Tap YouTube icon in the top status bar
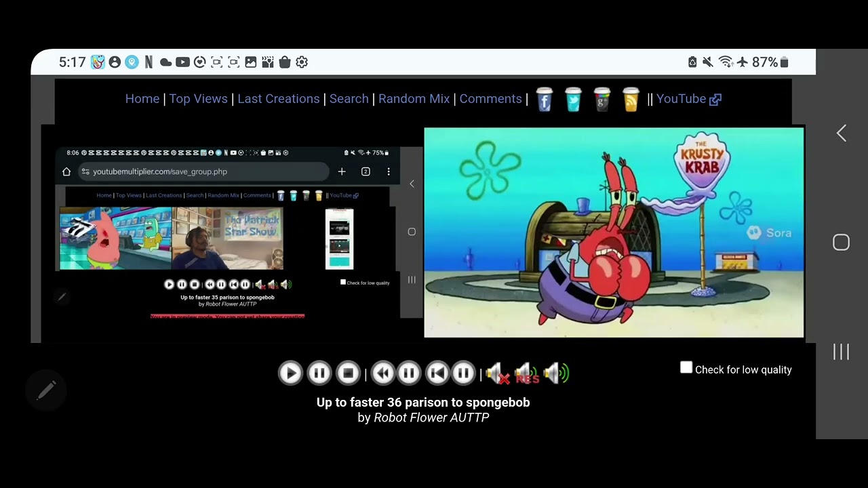Image resolution: width=868 pixels, height=488 pixels. pyautogui.click(x=182, y=62)
